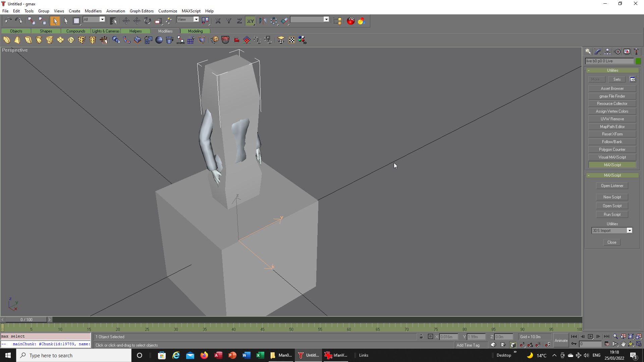
Task: Toggle restrict to XY plane
Action: pos(250,21)
